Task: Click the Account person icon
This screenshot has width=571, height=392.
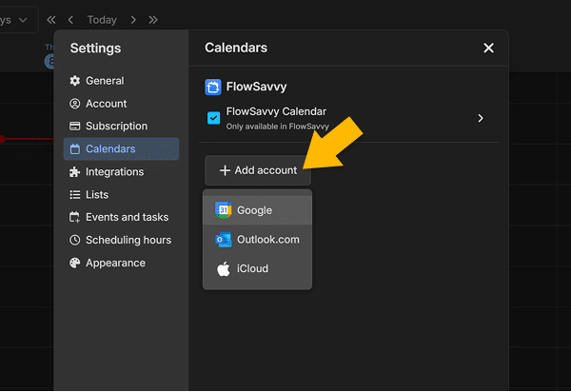Action: [74, 104]
